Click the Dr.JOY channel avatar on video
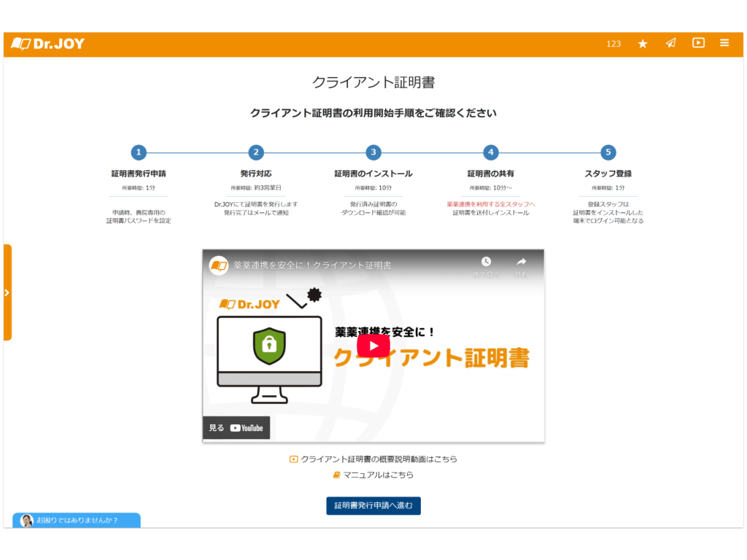This screenshot has width=747, height=560. pyautogui.click(x=219, y=265)
